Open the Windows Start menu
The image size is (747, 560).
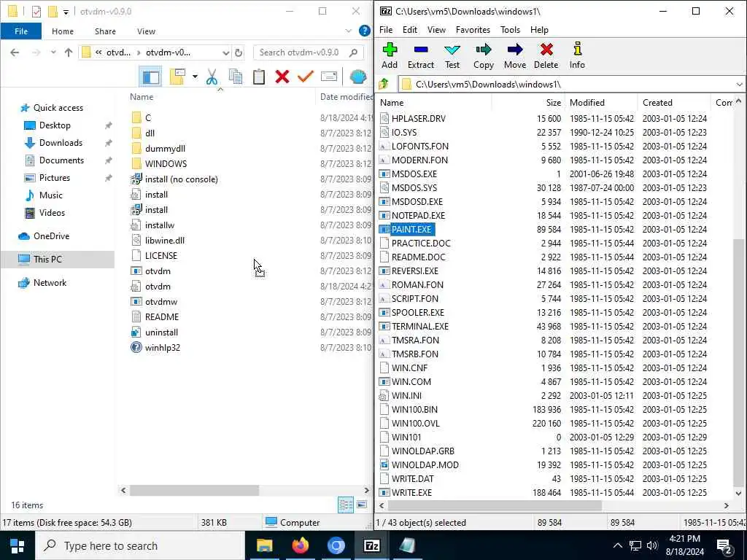coord(18,545)
